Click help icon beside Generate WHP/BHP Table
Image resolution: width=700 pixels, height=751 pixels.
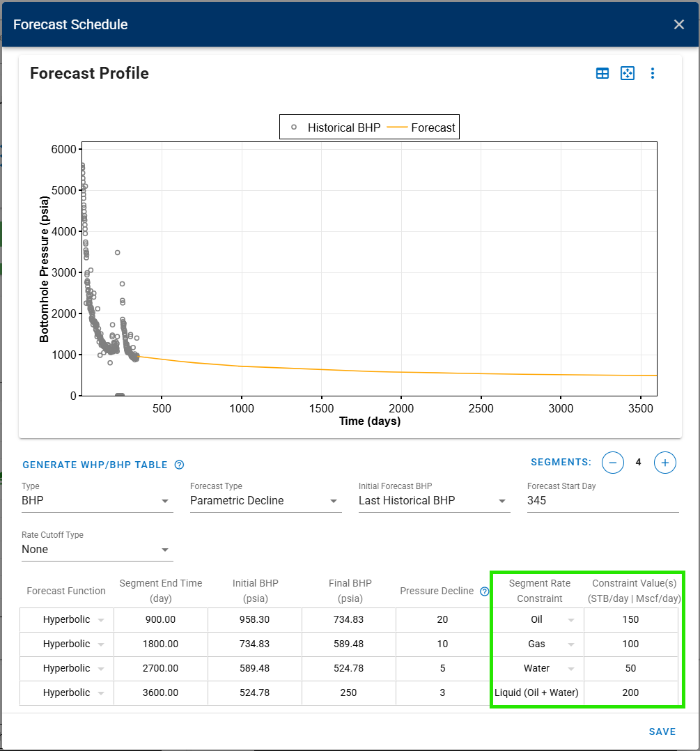179,465
